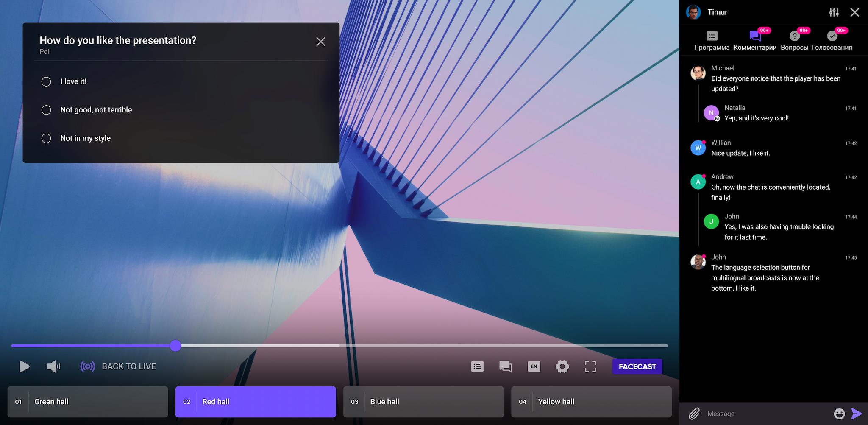
Task: Open EN language selection button
Action: point(534,366)
